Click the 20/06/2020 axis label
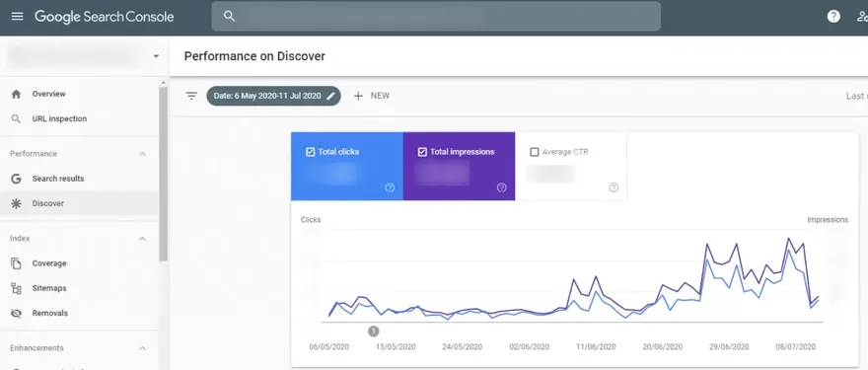The image size is (868, 370). [663, 346]
